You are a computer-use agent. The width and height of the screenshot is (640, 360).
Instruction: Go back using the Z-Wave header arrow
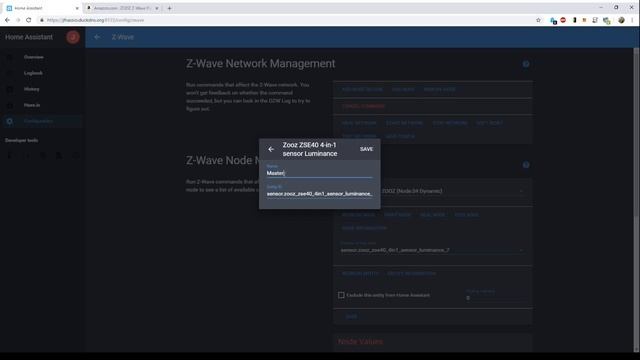97,37
